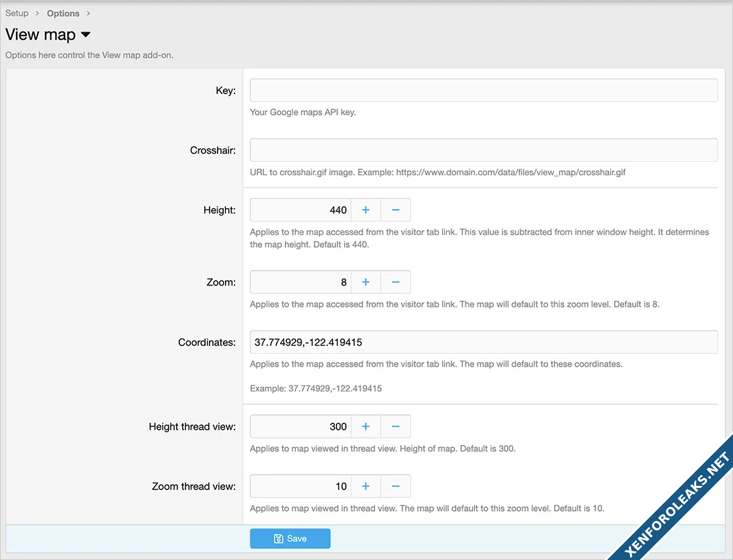Screen dimensions: 733x560
Task: Click the floppy disk icon on Save
Action: click(278, 539)
